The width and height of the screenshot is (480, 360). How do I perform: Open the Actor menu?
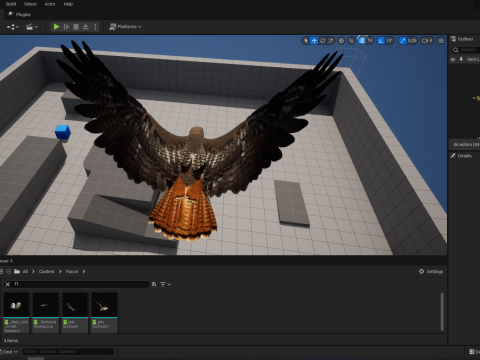coord(50,4)
